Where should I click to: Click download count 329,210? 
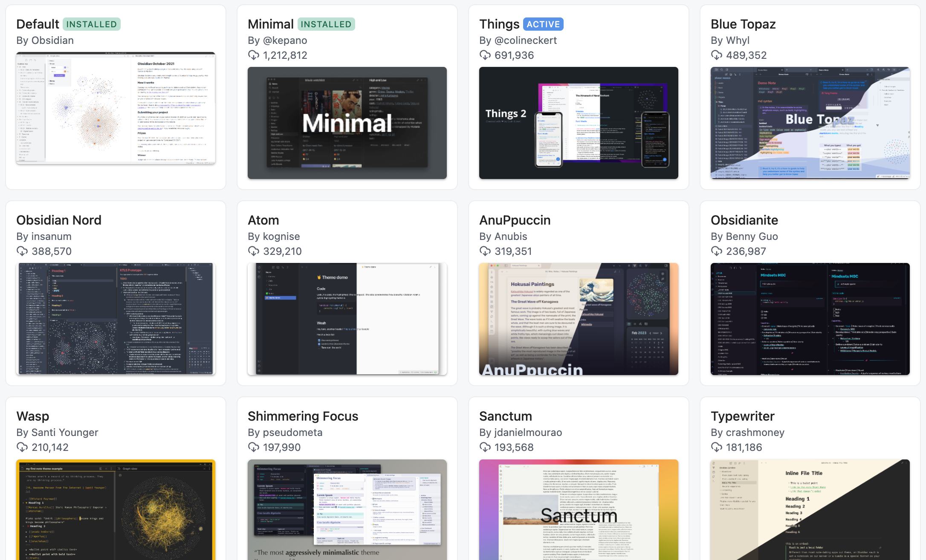[282, 251]
